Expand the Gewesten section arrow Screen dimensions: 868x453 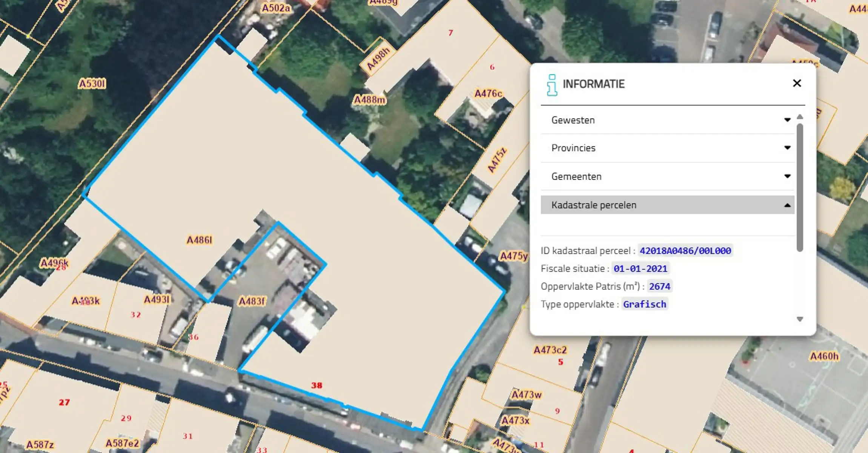point(787,120)
